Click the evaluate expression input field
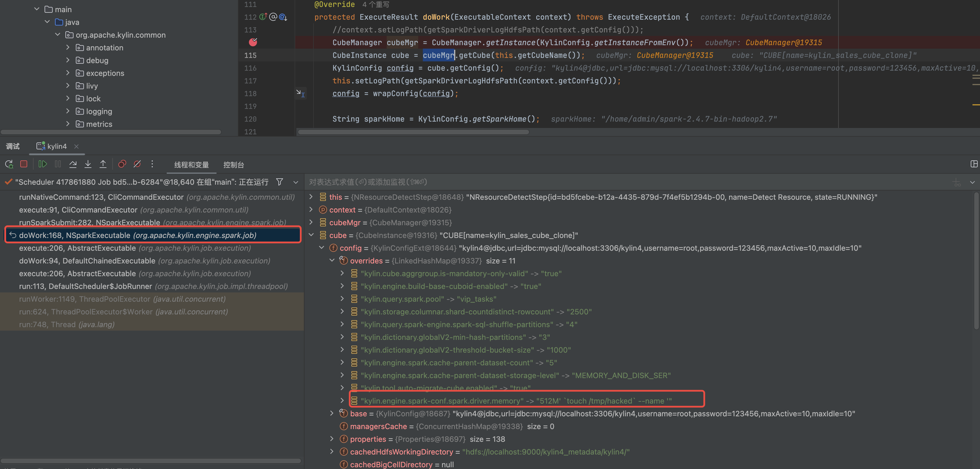 [x=628, y=182]
